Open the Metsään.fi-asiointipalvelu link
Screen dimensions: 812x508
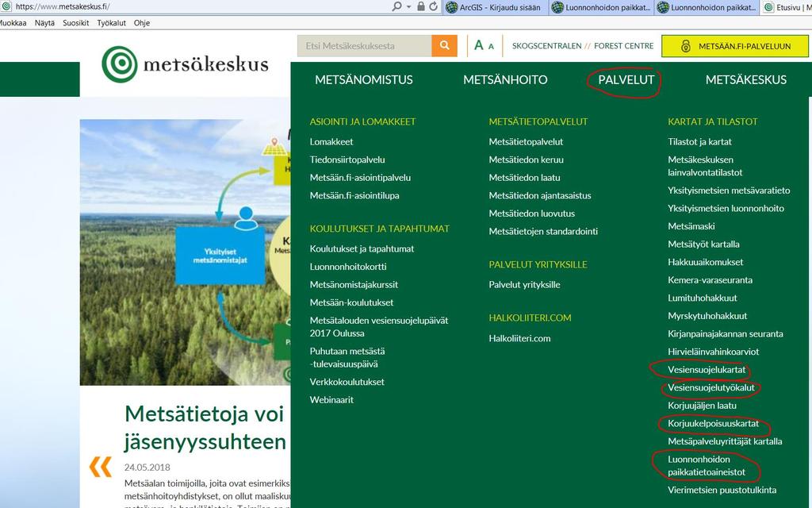pos(360,177)
